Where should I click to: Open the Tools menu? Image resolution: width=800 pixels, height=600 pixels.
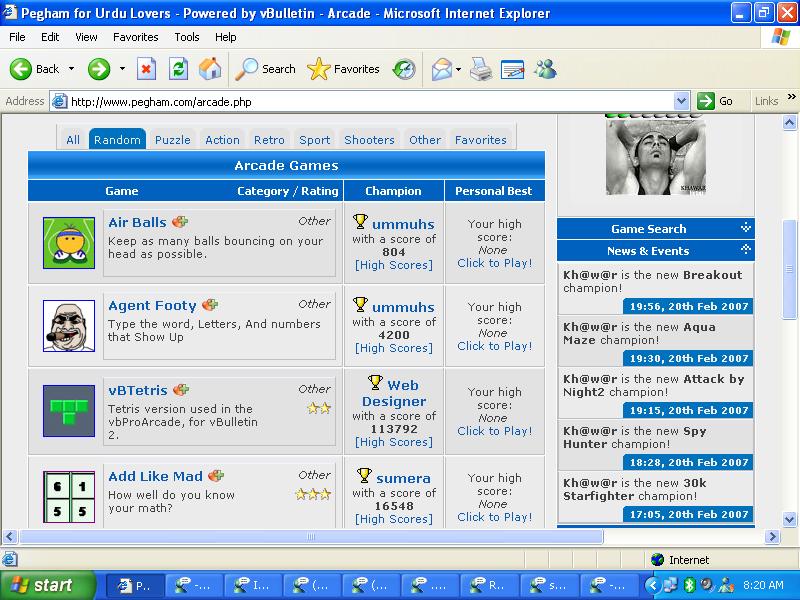(x=187, y=37)
